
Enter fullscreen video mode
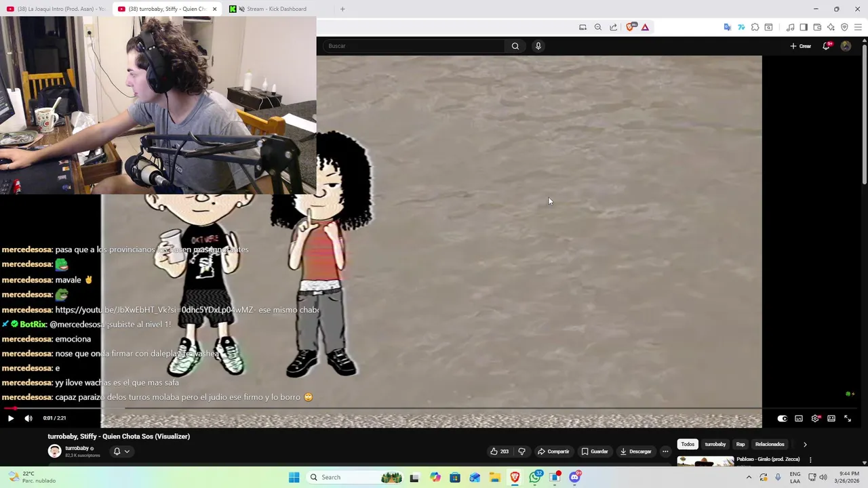click(x=848, y=419)
